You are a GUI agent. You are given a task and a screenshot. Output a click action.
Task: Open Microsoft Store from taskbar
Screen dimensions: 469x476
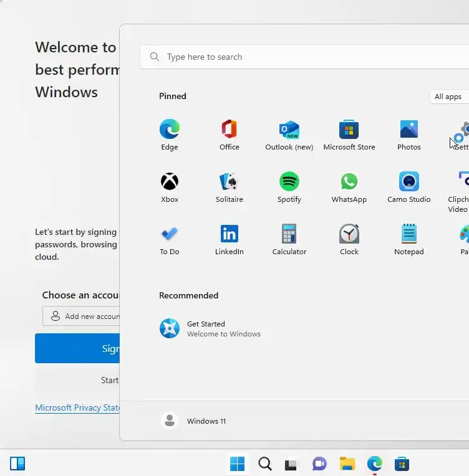(x=402, y=464)
